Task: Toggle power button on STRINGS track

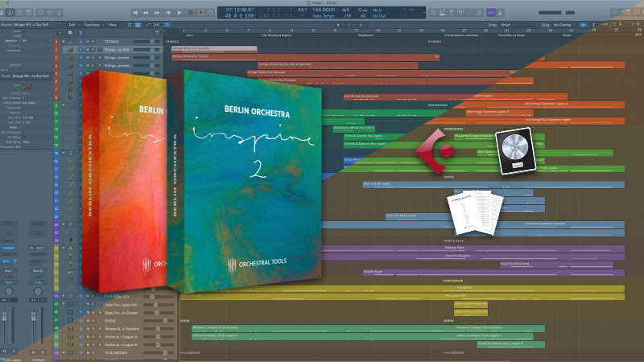Action: (x=81, y=42)
